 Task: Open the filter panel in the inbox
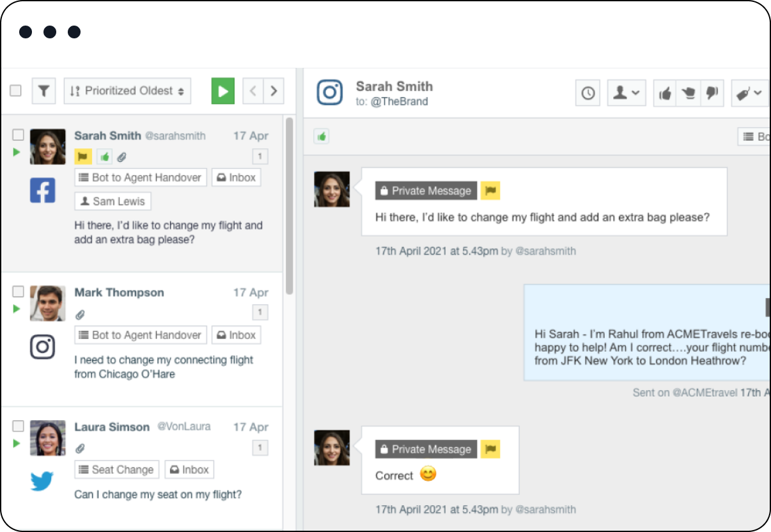(43, 91)
